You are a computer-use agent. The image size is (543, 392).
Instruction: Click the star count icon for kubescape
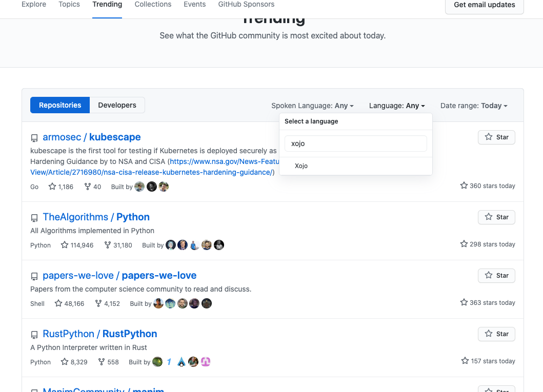[x=52, y=187]
